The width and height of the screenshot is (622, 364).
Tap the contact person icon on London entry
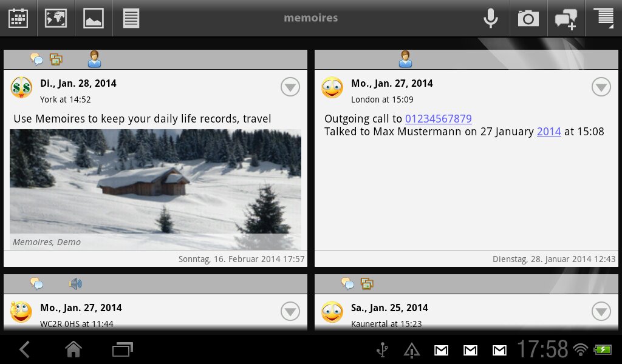click(405, 59)
